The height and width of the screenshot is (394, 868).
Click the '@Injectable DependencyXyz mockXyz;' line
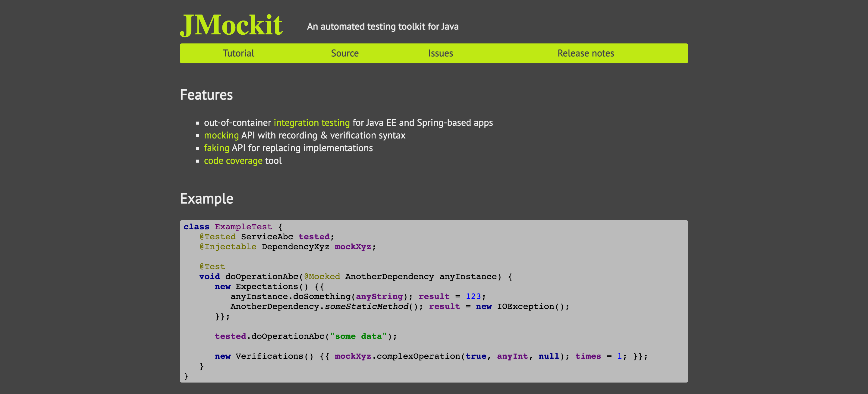click(x=288, y=246)
